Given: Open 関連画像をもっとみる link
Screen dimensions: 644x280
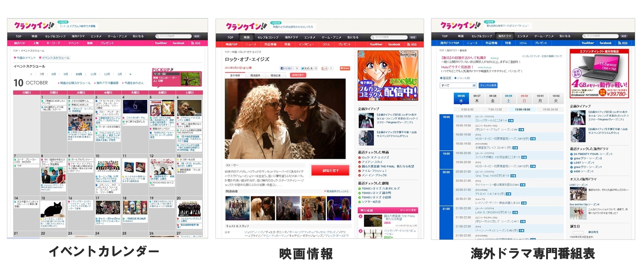Looking at the screenshot, I should [337, 191].
